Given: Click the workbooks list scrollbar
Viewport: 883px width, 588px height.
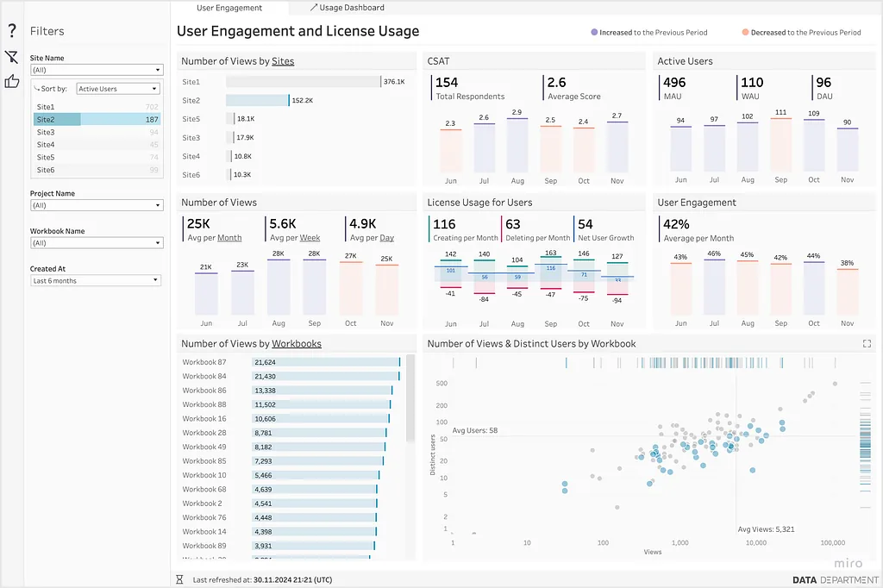Looking at the screenshot, I should click(410, 399).
